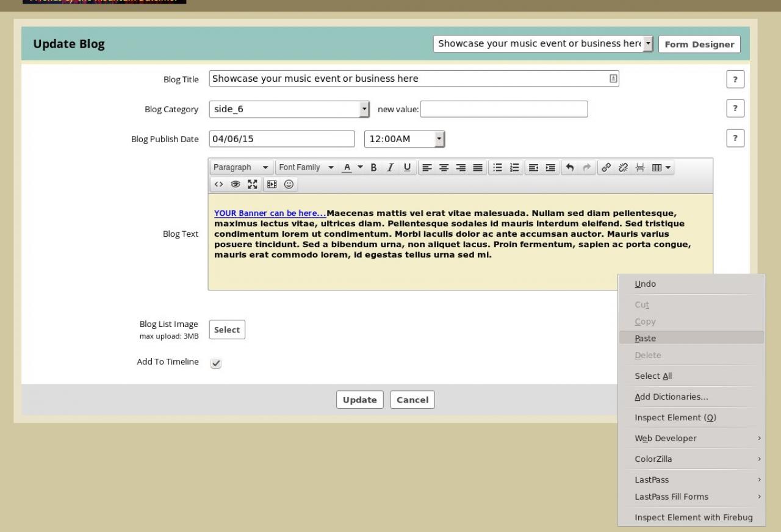
Task: Click the insert media icon
Action: (272, 184)
